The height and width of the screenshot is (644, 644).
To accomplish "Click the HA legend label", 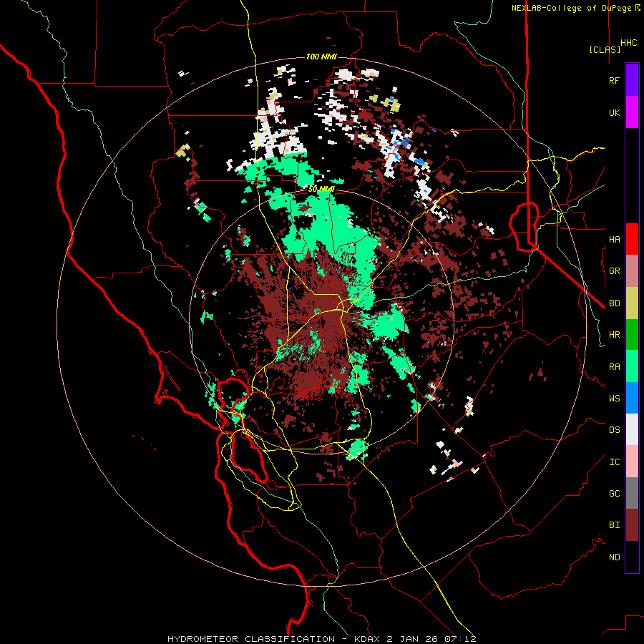I will [614, 239].
